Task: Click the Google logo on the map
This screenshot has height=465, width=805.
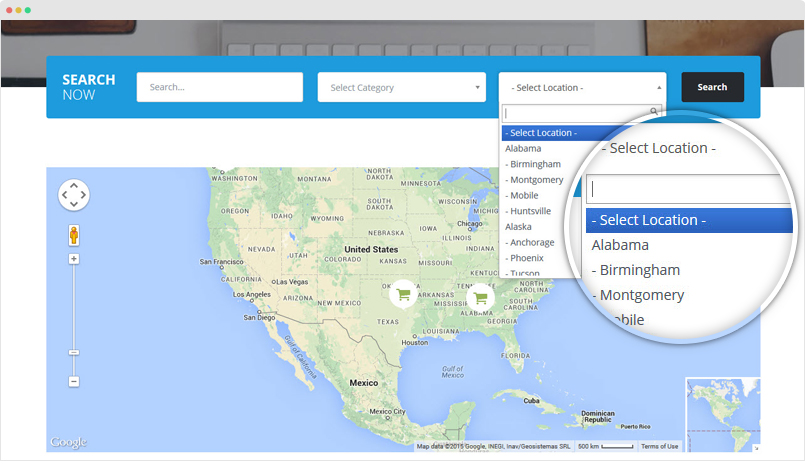Action: pyautogui.click(x=68, y=442)
